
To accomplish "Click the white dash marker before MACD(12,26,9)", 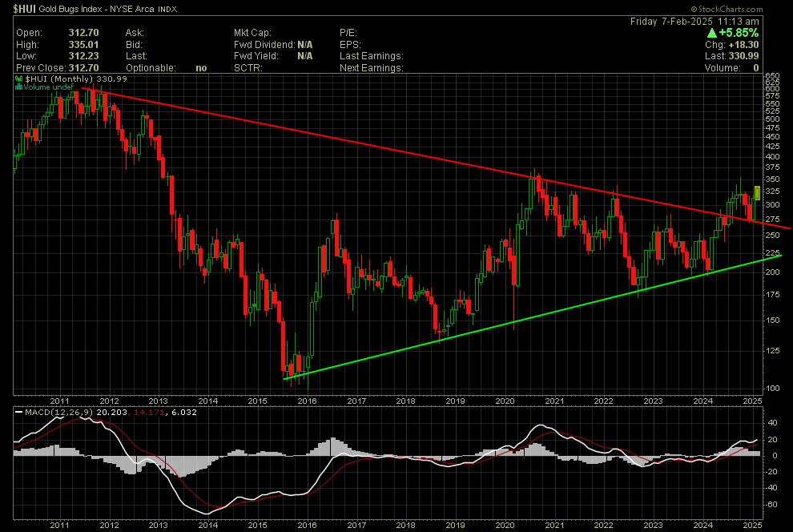I will pos(18,412).
